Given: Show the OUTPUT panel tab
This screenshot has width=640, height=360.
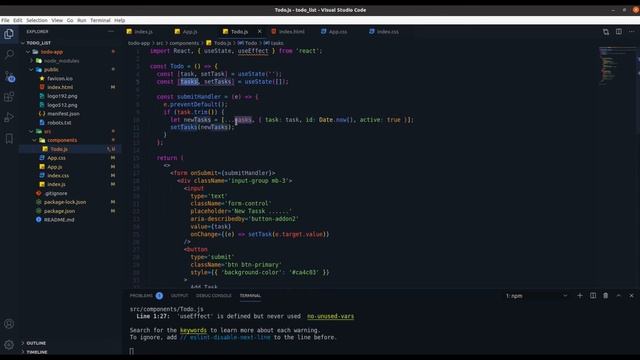Looking at the screenshot, I should pyautogui.click(x=179, y=296).
